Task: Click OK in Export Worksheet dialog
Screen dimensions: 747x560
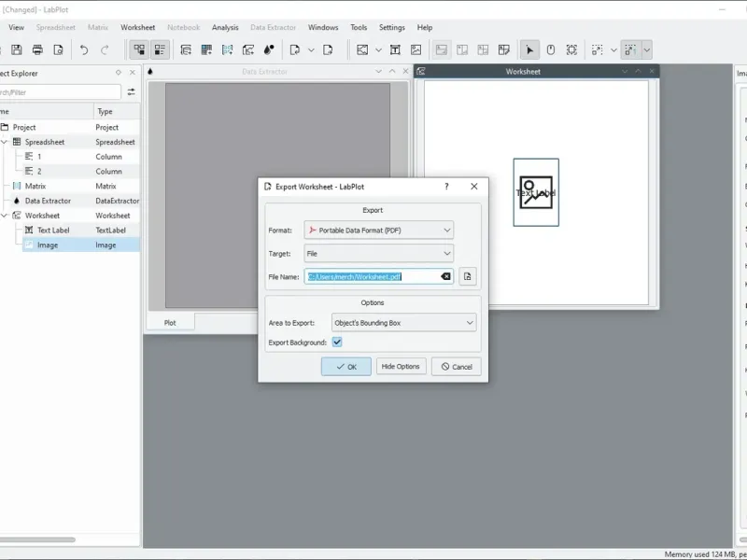Action: click(x=345, y=367)
